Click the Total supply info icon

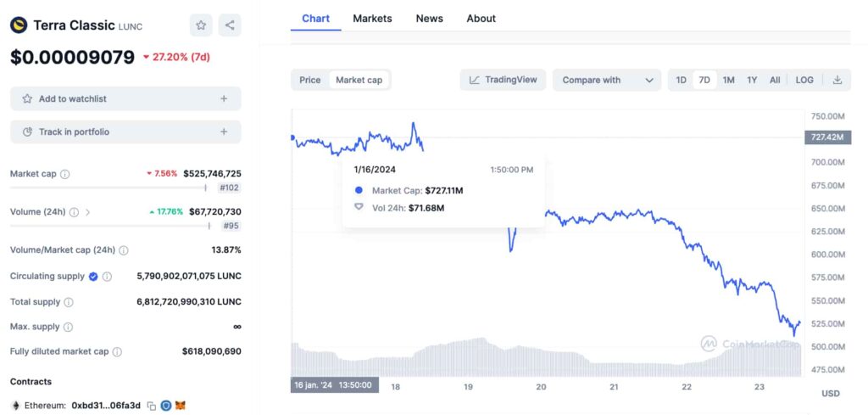tap(69, 302)
